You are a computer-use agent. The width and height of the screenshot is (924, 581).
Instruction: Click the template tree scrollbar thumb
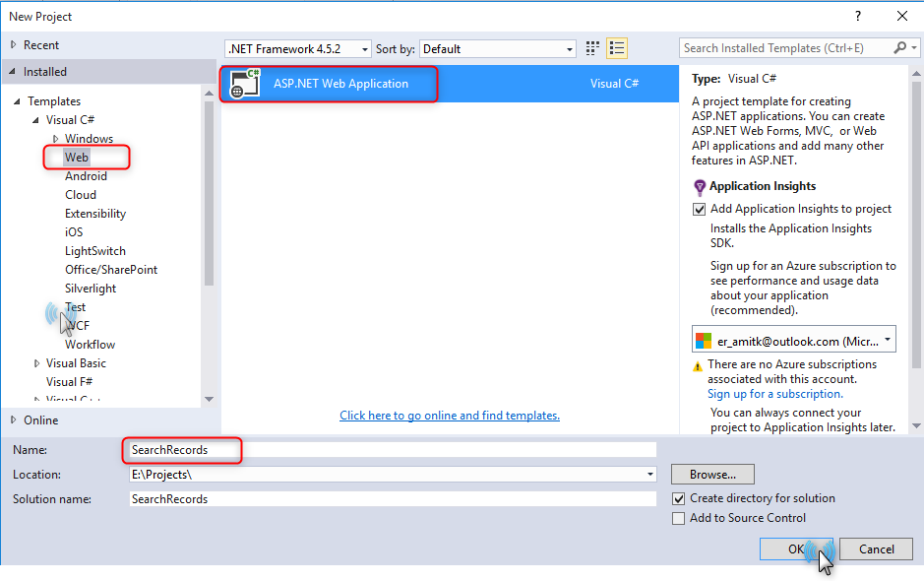[x=209, y=193]
